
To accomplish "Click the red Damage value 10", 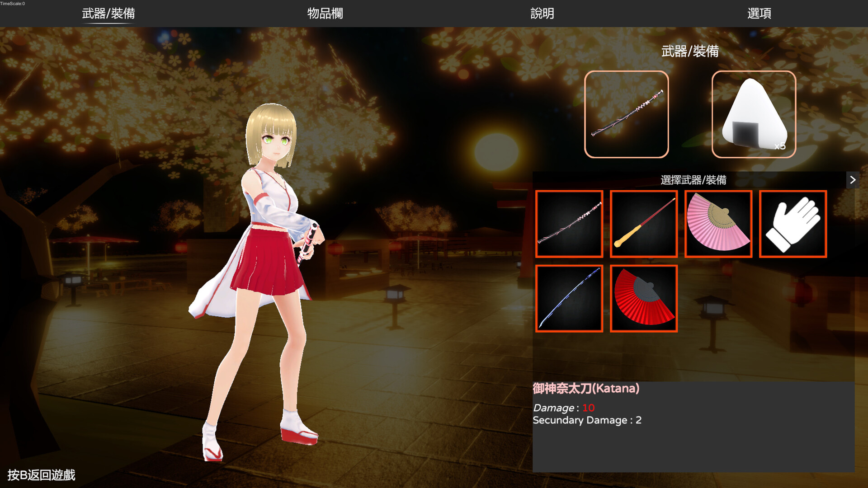I will (588, 408).
